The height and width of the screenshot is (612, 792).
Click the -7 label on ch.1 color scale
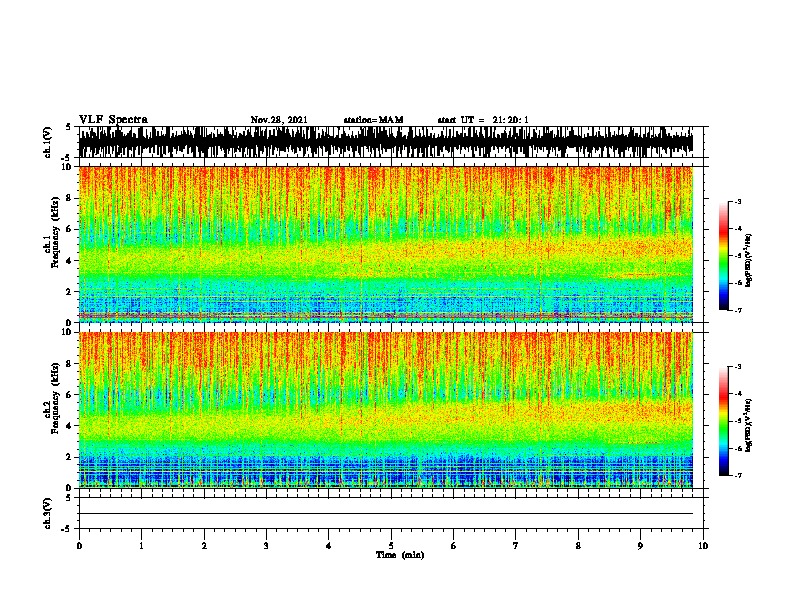[x=737, y=310]
